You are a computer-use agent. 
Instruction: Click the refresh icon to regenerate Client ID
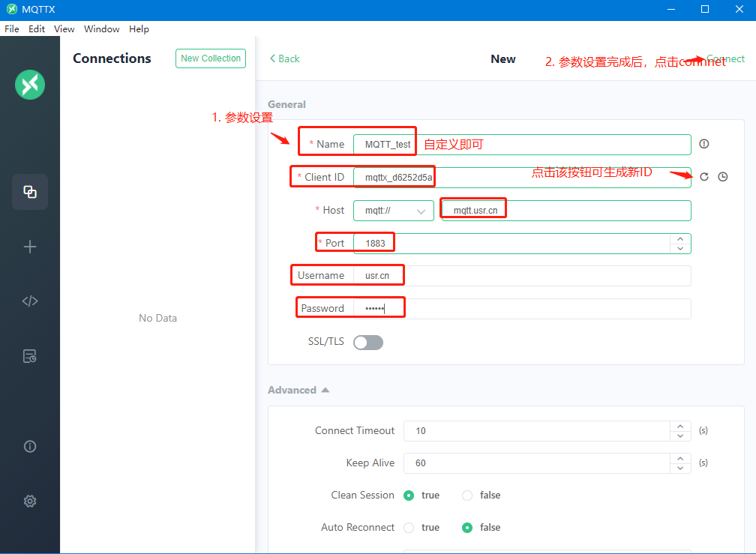point(703,177)
